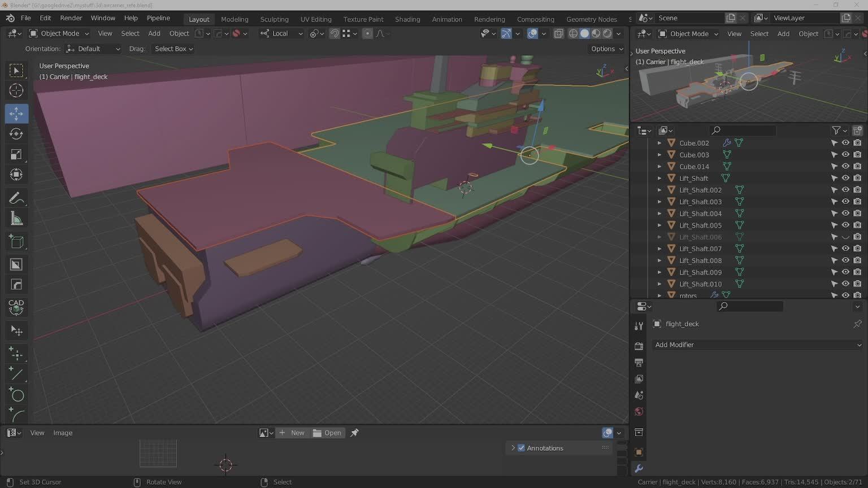This screenshot has width=868, height=488.
Task: Open the Render menu
Action: pos(71,18)
